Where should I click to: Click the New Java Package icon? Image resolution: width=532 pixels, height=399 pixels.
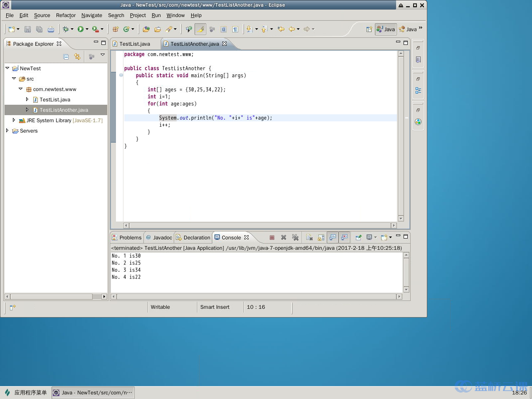point(116,29)
